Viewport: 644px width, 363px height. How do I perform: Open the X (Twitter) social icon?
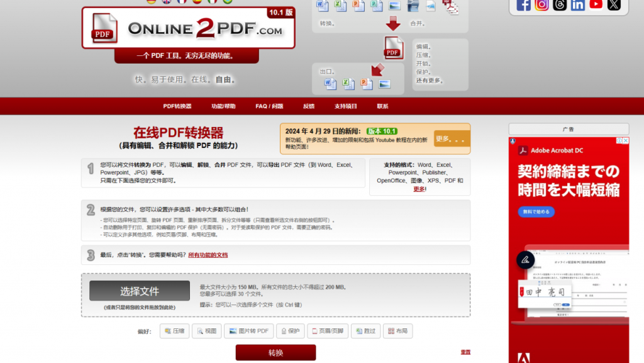614,5
